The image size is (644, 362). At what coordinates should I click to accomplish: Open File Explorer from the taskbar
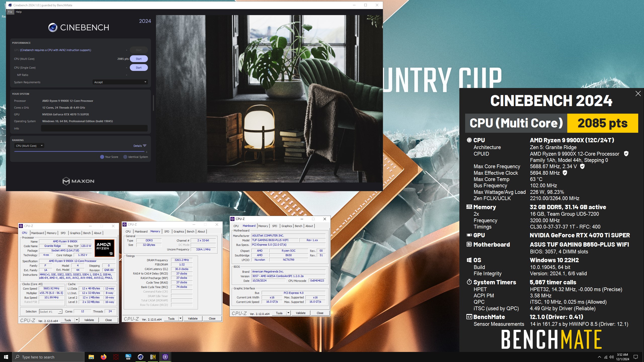click(x=91, y=357)
